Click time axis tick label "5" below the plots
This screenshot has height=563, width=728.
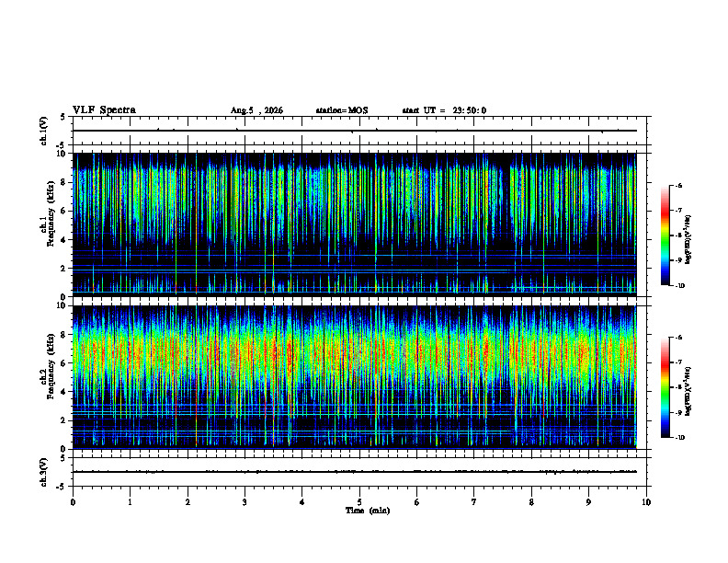click(359, 502)
